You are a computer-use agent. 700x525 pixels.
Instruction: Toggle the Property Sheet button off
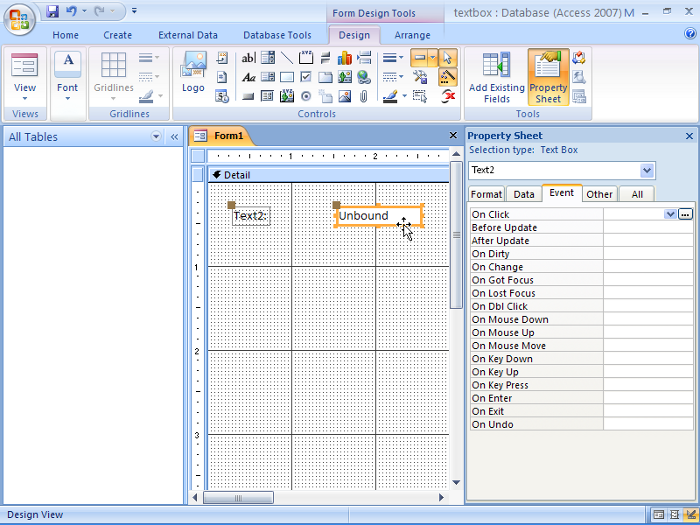coord(548,77)
